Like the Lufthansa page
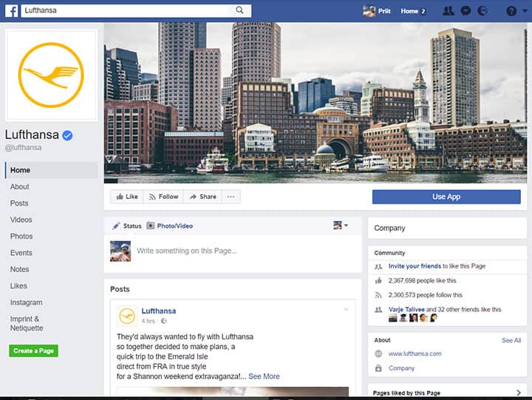Screen dimensions: 532x400 coord(127,197)
